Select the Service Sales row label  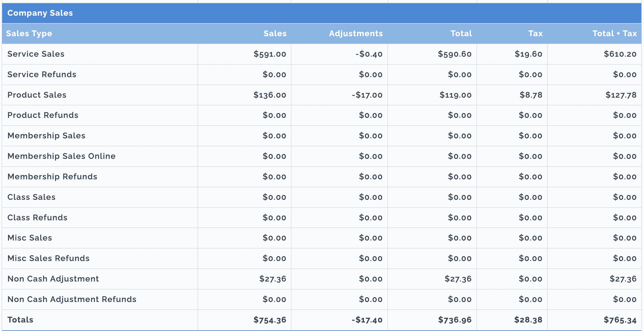[36, 54]
